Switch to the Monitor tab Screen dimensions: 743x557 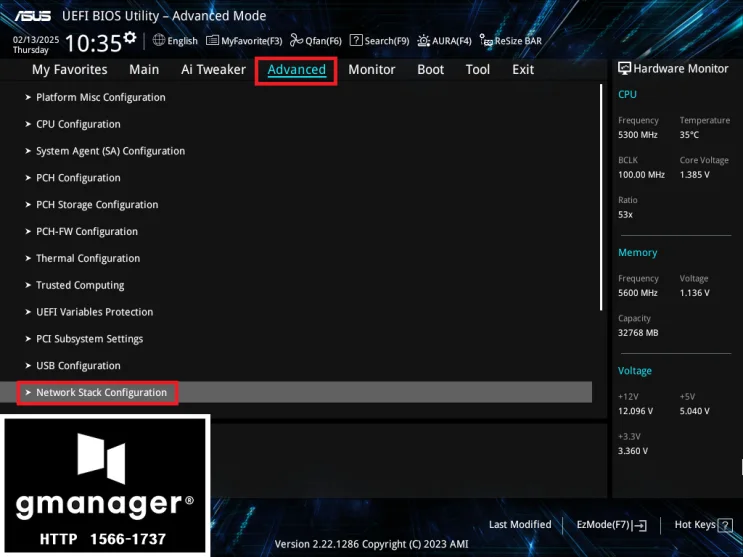[372, 70]
